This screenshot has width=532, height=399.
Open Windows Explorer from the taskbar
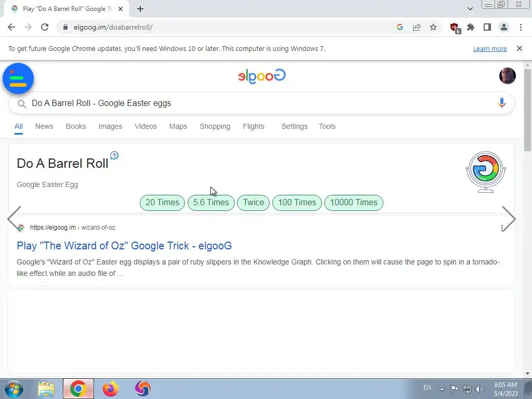point(46,389)
